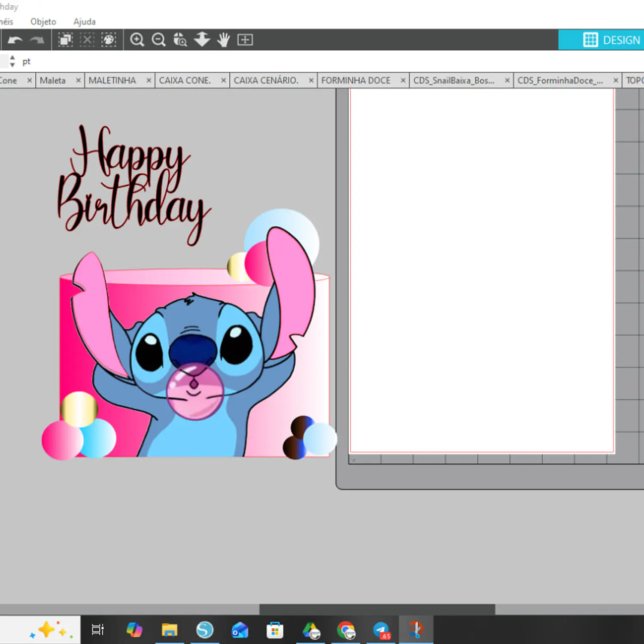Viewport: 644px width, 644px height.
Task: Open Telegram from the taskbar
Action: pyautogui.click(x=381, y=630)
